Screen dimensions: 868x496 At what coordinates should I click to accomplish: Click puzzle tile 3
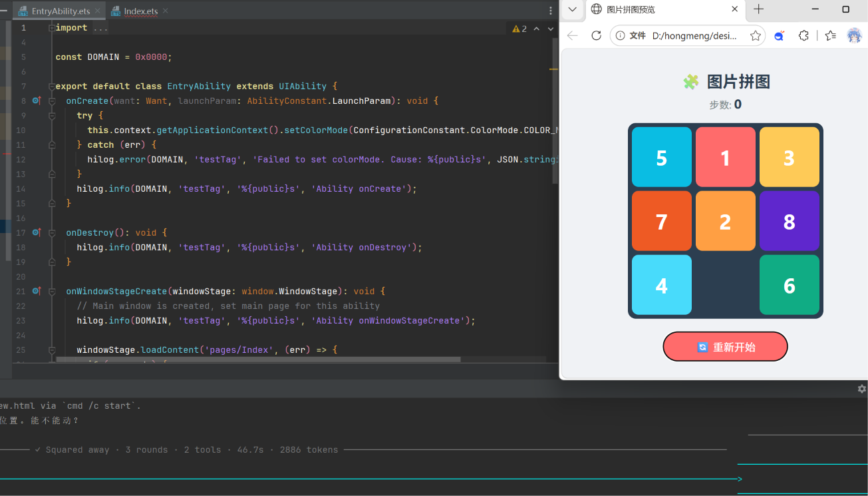coord(790,157)
